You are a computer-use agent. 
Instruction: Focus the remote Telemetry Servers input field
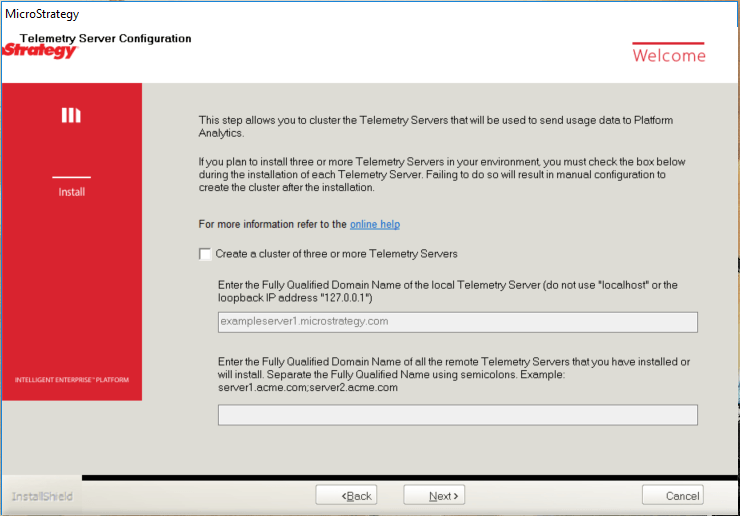coord(457,415)
